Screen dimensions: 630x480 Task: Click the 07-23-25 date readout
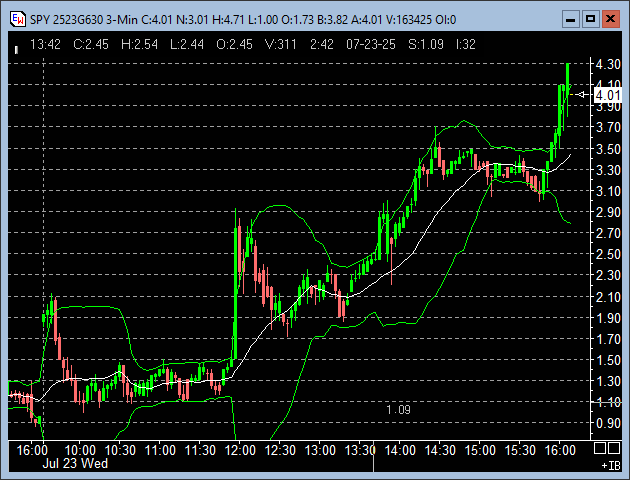(371, 44)
